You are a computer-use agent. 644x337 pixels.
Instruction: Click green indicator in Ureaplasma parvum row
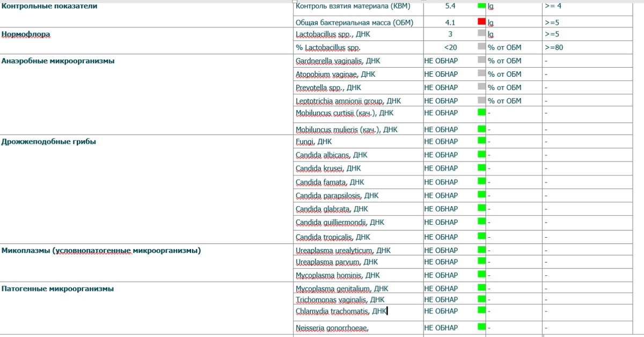pyautogui.click(x=481, y=261)
